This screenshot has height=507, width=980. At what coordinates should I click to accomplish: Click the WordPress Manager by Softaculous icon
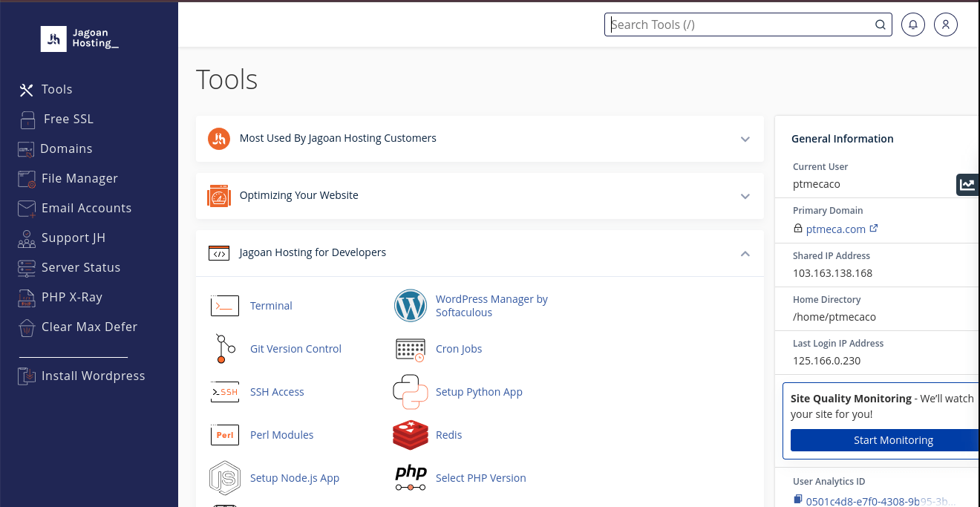coord(411,306)
